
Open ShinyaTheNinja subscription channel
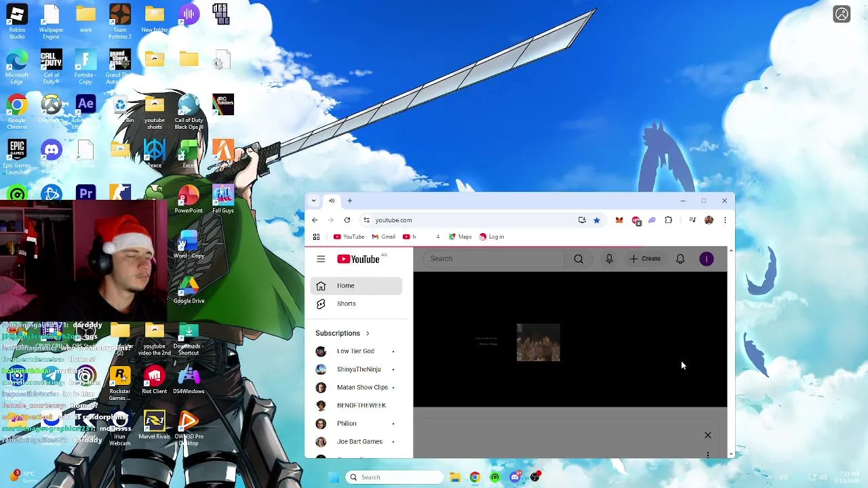pyautogui.click(x=356, y=369)
